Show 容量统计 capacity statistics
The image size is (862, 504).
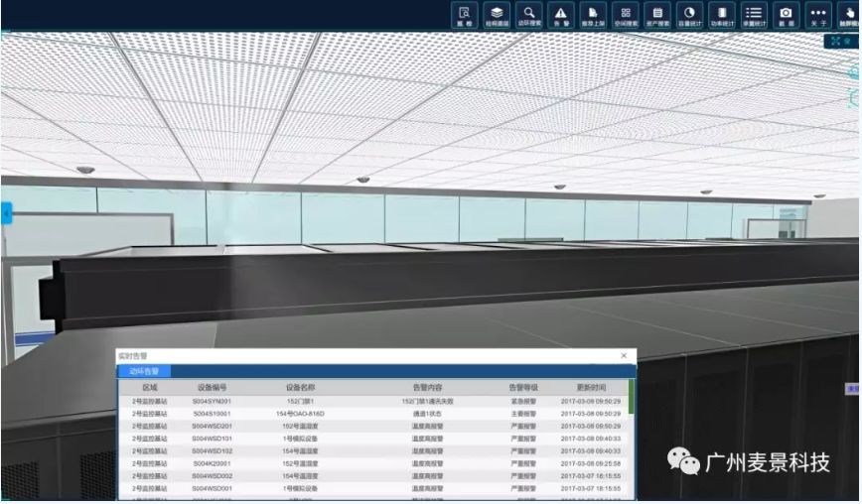tap(689, 15)
